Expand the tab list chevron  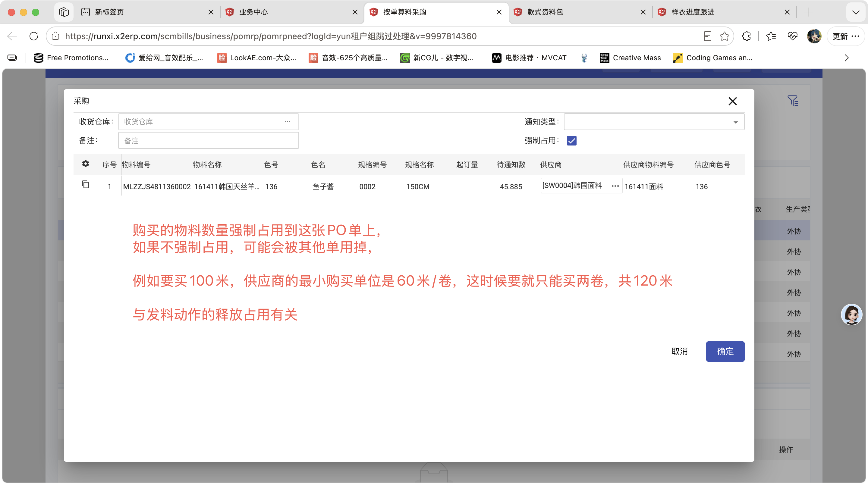tap(856, 12)
